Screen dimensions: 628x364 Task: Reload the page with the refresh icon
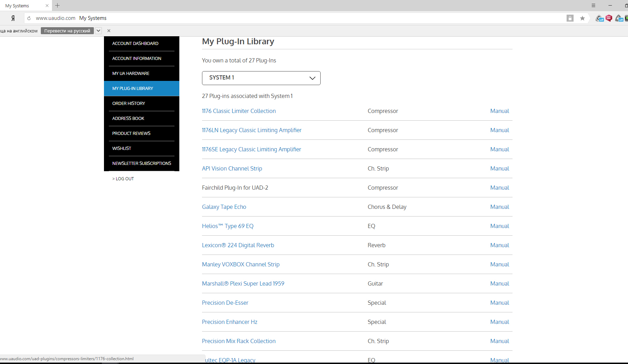click(29, 18)
